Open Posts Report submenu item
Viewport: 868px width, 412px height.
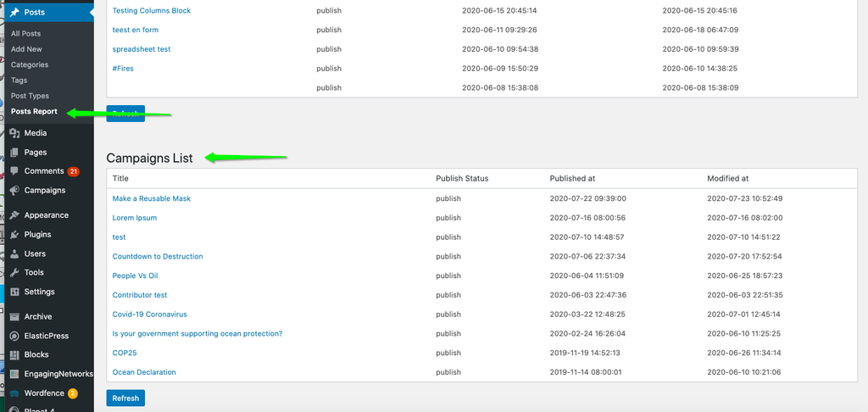click(x=34, y=111)
